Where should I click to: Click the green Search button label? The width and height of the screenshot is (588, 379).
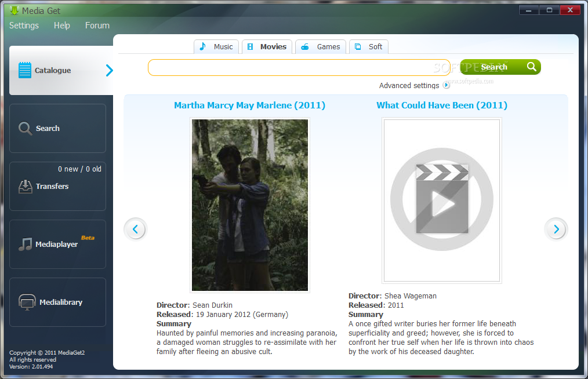pos(494,67)
